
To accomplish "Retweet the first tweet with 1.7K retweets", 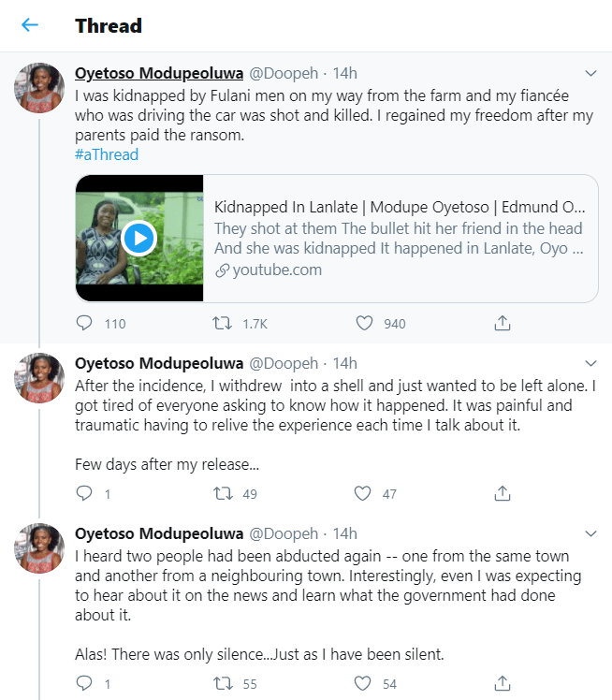I will coord(224,324).
